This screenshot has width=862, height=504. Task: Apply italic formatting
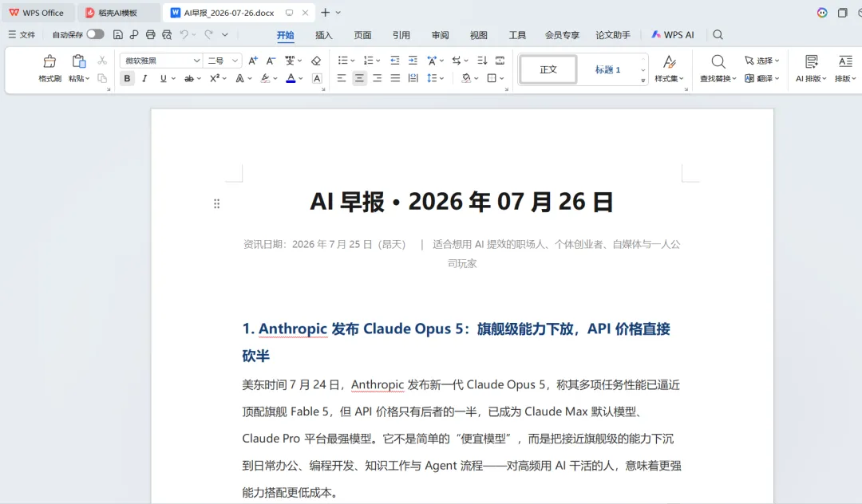144,78
